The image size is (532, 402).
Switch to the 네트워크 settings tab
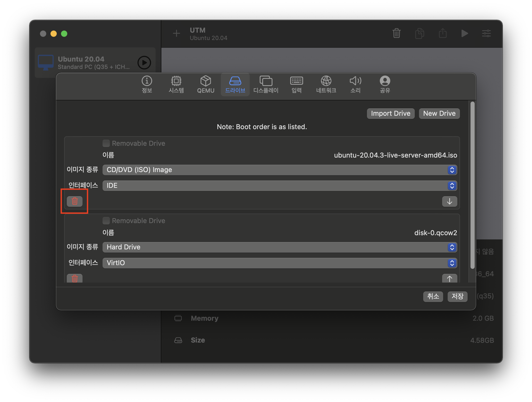point(326,84)
